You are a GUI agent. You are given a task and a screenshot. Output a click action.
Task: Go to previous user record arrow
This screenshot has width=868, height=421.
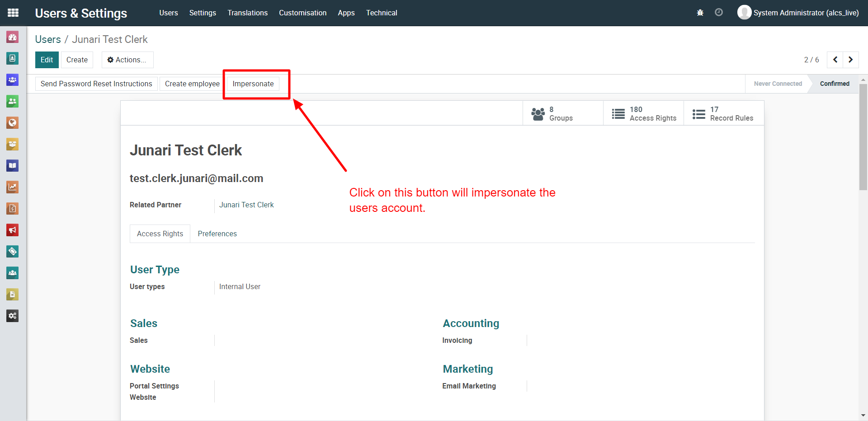tap(835, 60)
